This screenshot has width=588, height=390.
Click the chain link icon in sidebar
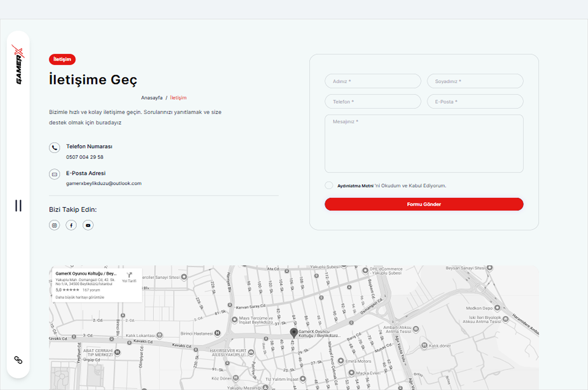coord(18,360)
